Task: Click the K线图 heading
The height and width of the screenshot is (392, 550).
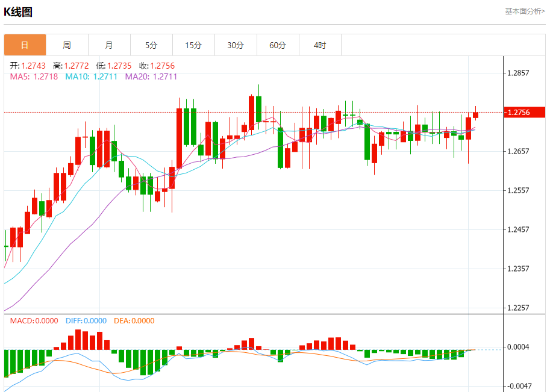Action: (18, 12)
